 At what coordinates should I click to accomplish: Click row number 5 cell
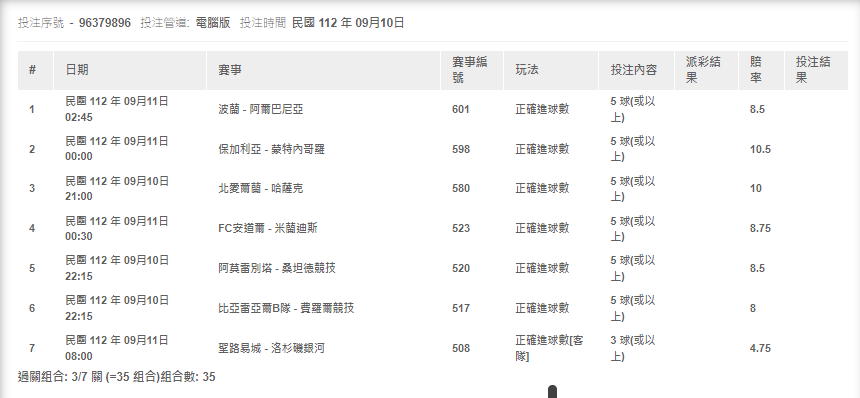point(32,268)
